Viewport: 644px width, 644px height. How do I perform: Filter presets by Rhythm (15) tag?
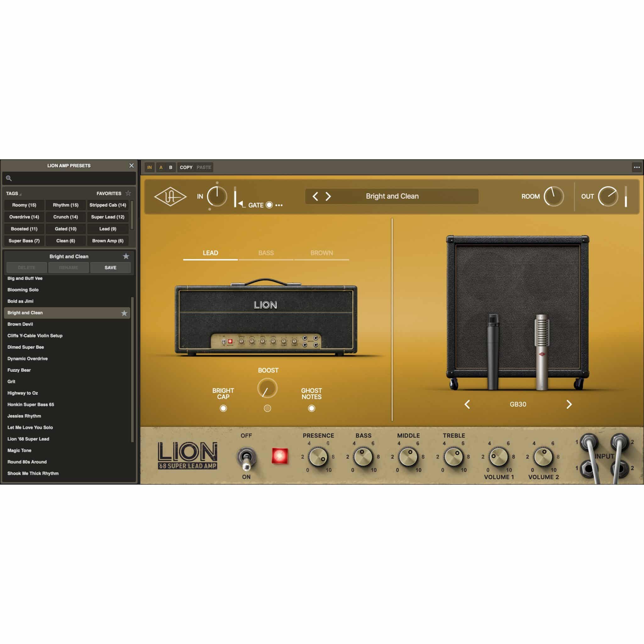(66, 205)
